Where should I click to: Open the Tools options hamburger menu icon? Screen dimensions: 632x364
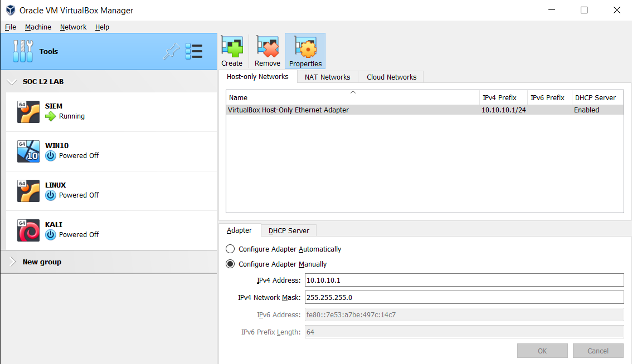click(194, 51)
